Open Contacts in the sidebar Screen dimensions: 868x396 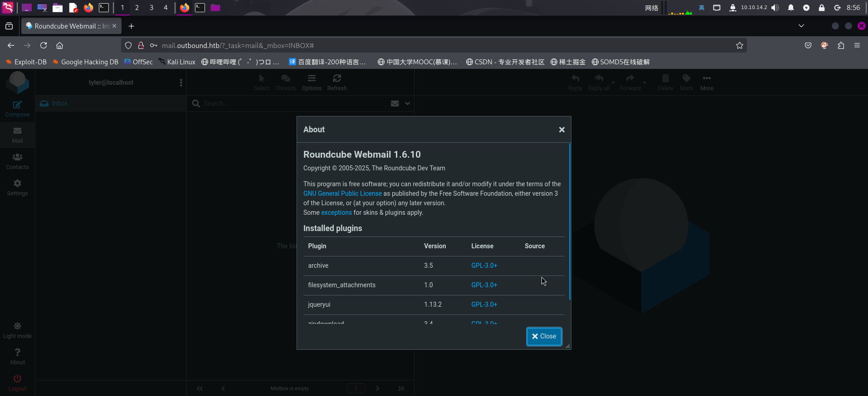tap(17, 161)
